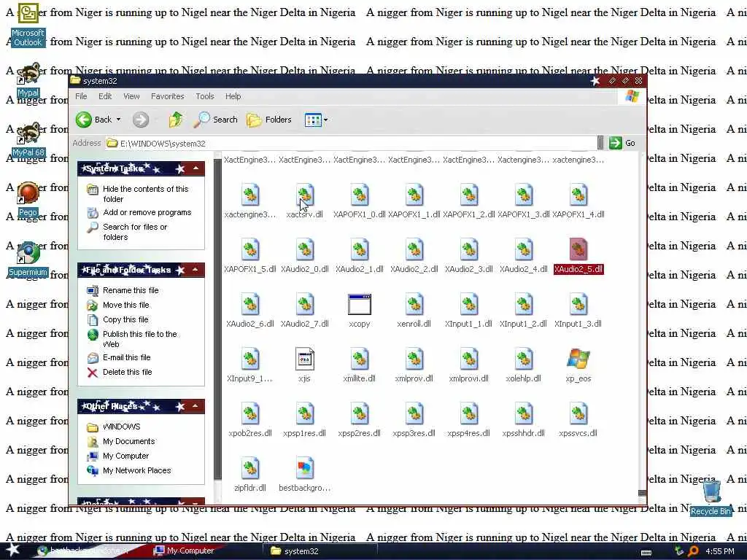Open the Recycle Bin on desktop

(711, 497)
